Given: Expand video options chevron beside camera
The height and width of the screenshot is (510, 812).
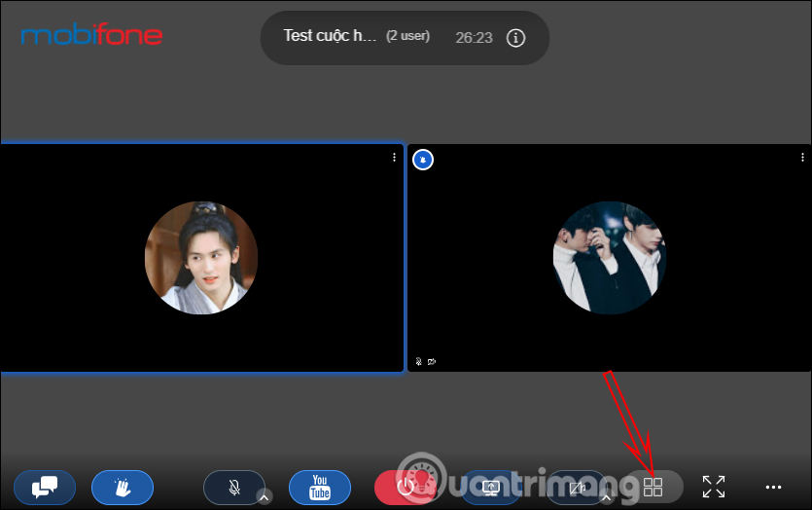Looking at the screenshot, I should [606, 497].
